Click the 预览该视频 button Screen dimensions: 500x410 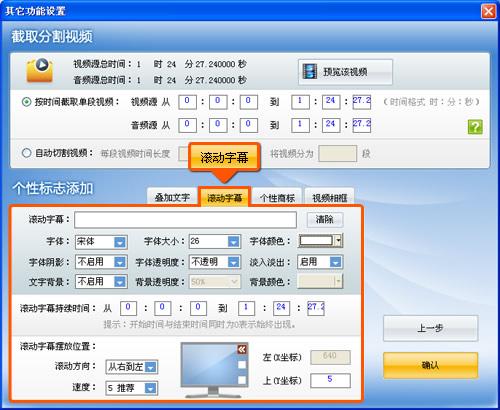click(345, 72)
